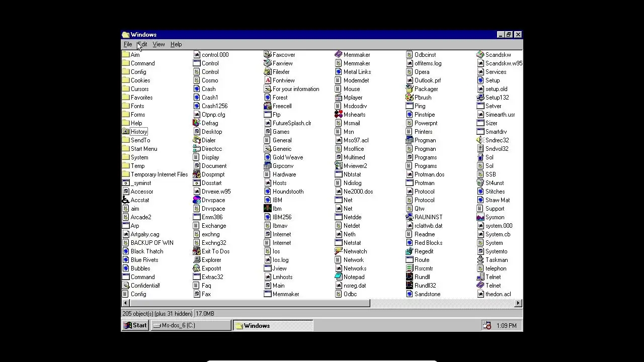Viewport: 644px width, 362px height.
Task: Select the Favorites folder
Action: click(137, 98)
